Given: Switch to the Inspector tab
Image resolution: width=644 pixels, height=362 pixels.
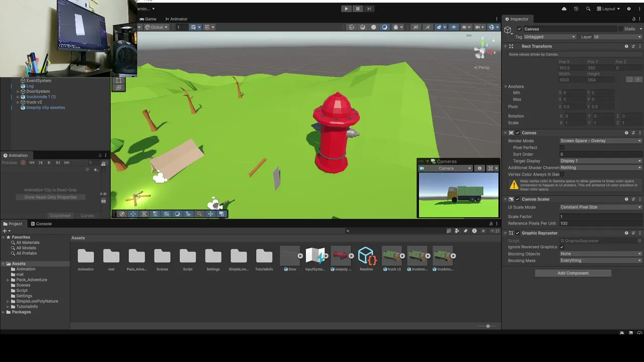Looking at the screenshot, I should coord(517,19).
